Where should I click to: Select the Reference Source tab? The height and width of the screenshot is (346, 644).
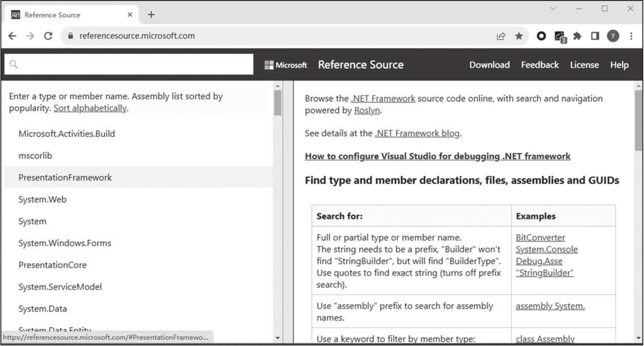tap(72, 15)
